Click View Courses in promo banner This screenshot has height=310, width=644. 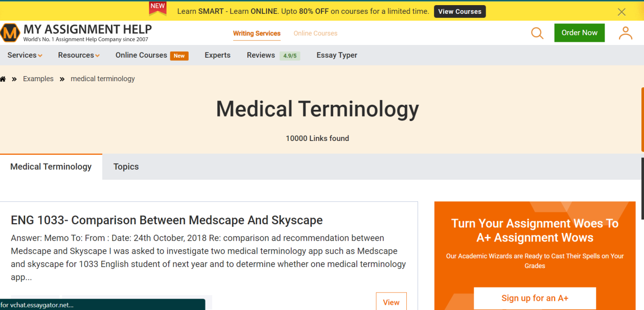(x=460, y=11)
